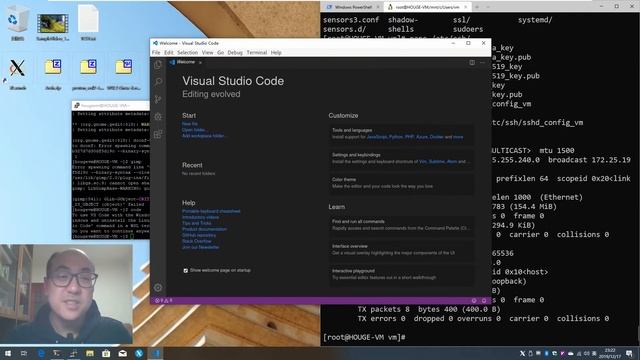Open the Go menu
Screen dimensions: 640x360
220,53
